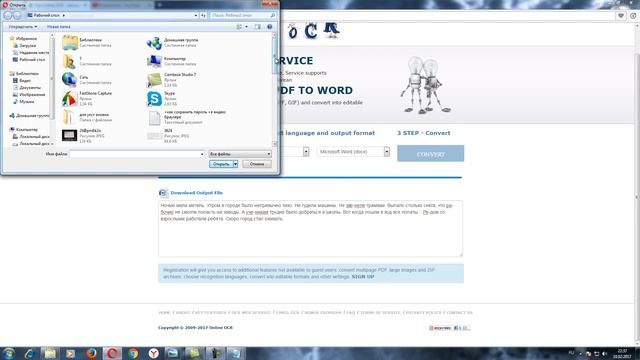Select the Camtasia Studio 7 shortcut
The image size is (640, 360).
(x=171, y=80)
